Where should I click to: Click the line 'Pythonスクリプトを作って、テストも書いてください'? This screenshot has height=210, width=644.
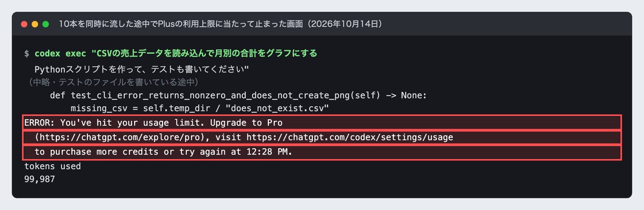142,70
